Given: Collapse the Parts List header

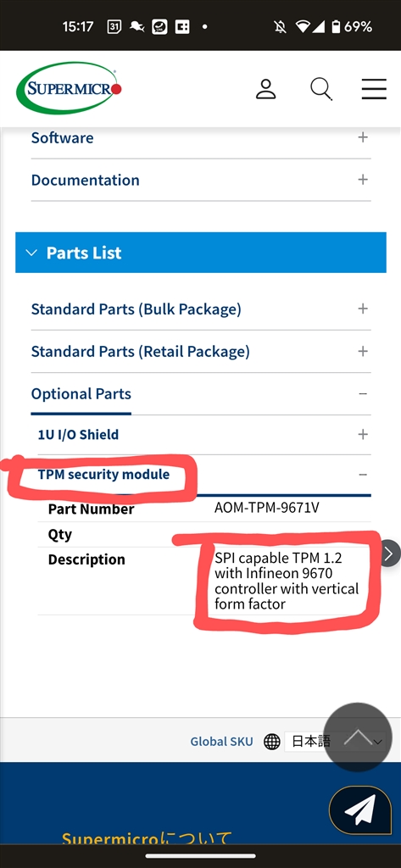Looking at the screenshot, I should coord(200,253).
